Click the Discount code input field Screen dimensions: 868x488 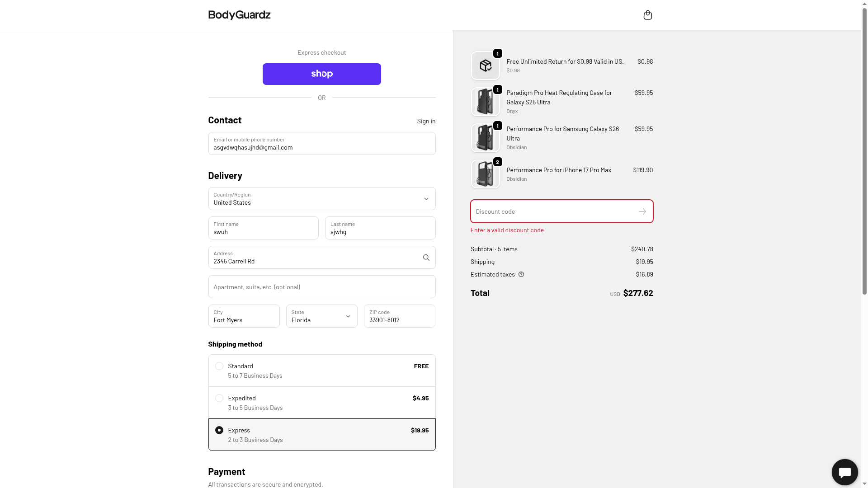coord(554,211)
